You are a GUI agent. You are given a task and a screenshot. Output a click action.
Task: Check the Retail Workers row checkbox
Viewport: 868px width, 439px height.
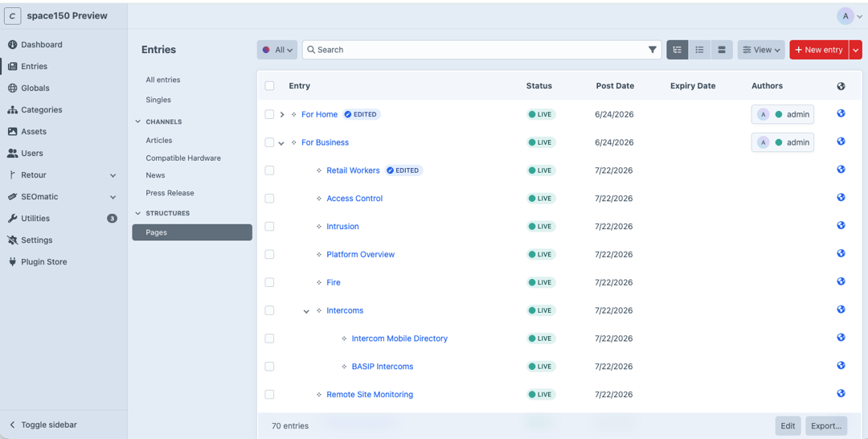[269, 170]
